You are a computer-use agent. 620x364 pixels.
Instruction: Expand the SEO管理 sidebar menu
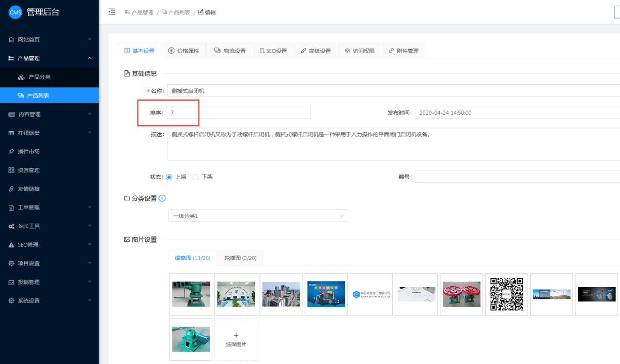coord(49,245)
